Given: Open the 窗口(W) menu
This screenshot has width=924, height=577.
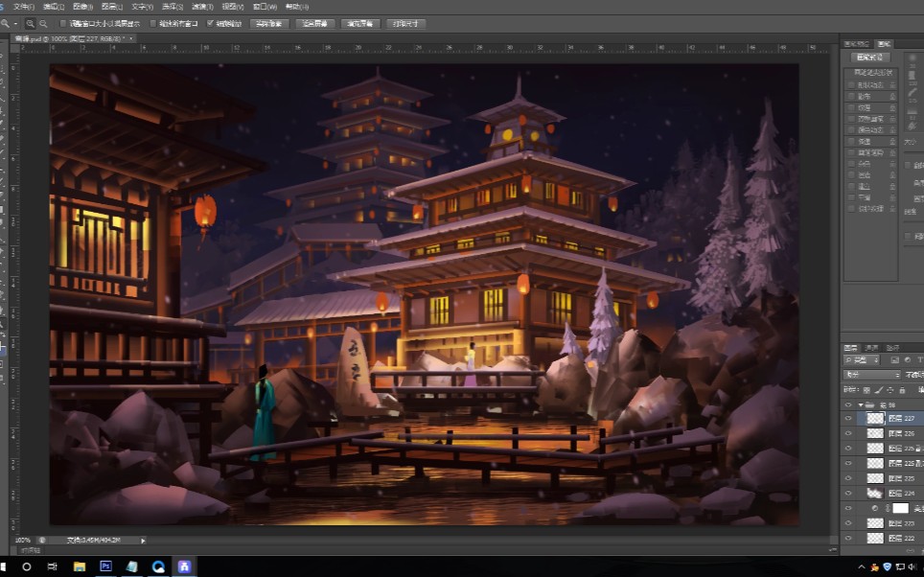Looking at the screenshot, I should point(265,7).
